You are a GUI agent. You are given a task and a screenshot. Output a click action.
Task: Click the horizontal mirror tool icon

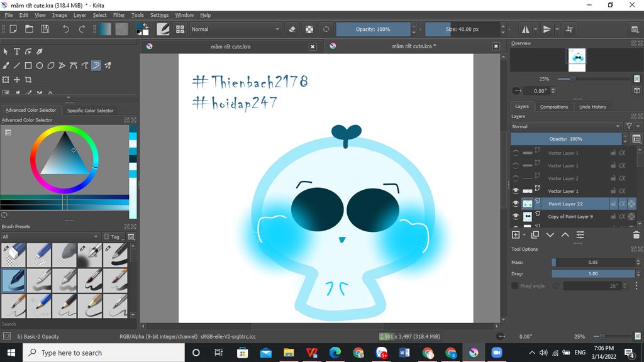pyautogui.click(x=525, y=29)
